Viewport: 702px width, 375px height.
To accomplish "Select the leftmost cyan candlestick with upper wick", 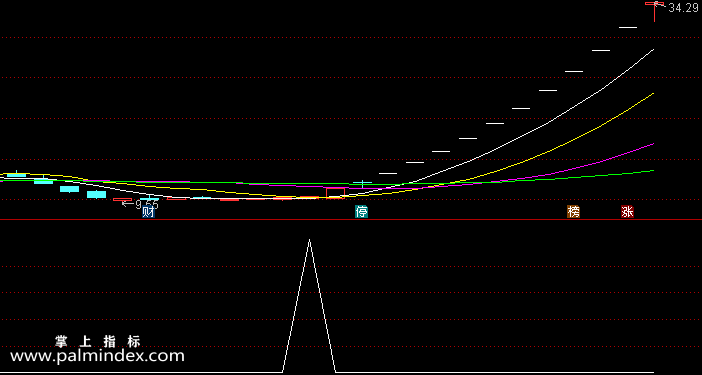I will click(x=17, y=174).
